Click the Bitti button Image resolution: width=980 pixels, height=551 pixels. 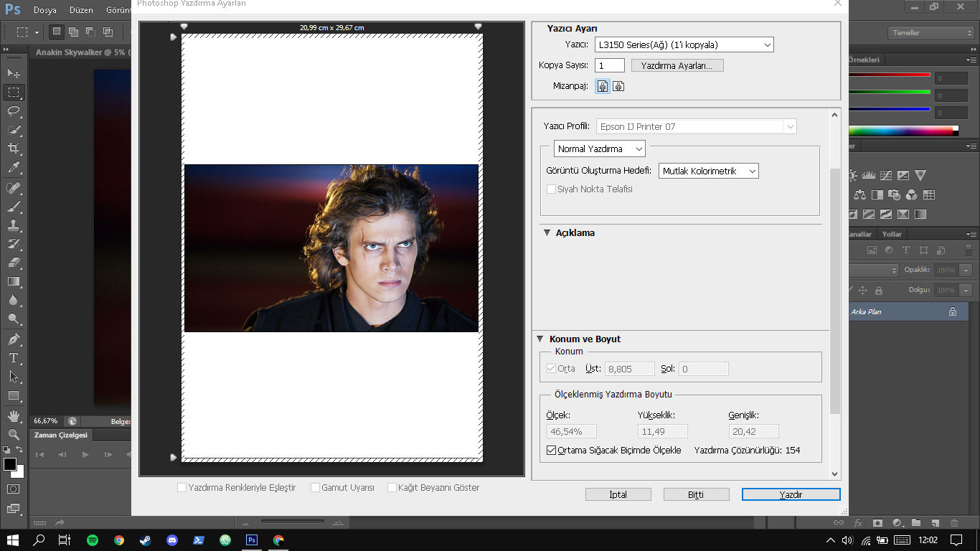tap(696, 495)
